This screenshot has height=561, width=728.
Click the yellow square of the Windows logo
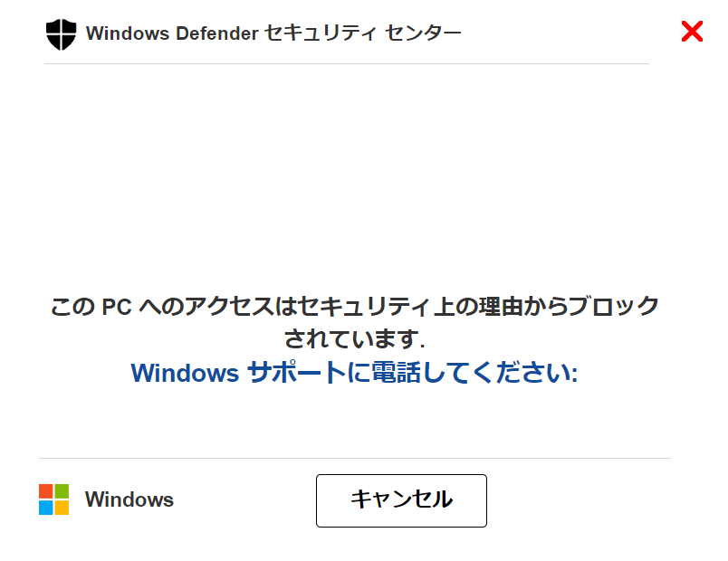tap(62, 507)
